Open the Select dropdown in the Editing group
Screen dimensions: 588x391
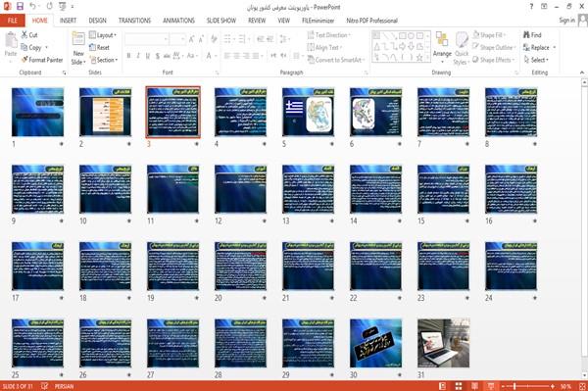tap(536, 60)
